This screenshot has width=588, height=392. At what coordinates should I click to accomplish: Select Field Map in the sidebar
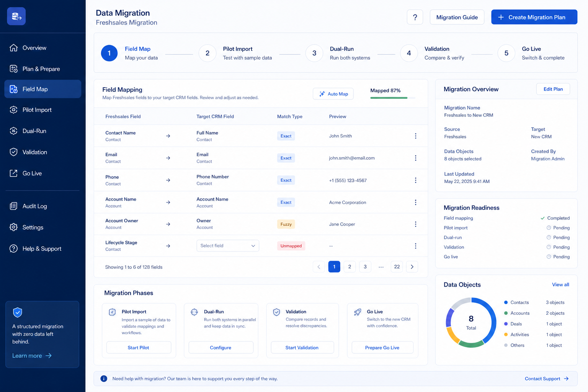point(43,89)
